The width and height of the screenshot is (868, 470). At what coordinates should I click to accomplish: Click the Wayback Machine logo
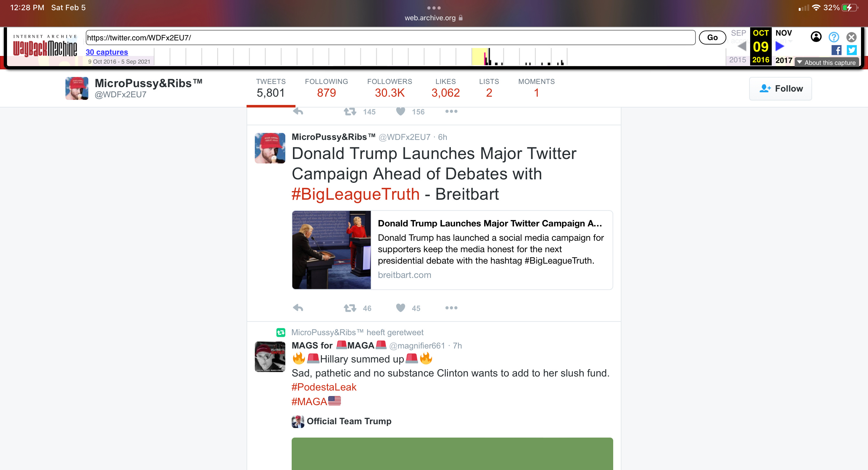pyautogui.click(x=45, y=46)
